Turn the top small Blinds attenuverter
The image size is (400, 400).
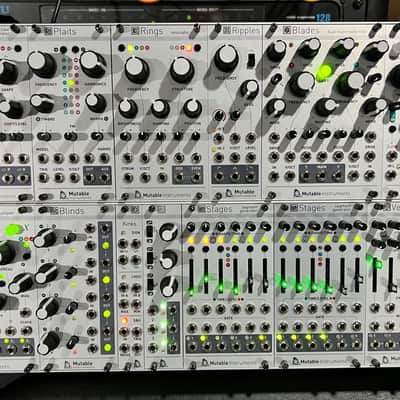(x=70, y=237)
